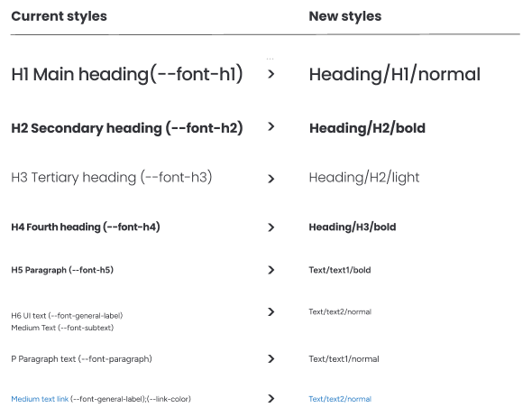Click the chevron arrow beside H3 Tertiary heading
Screen dimensions: 532x417
[x=271, y=179]
